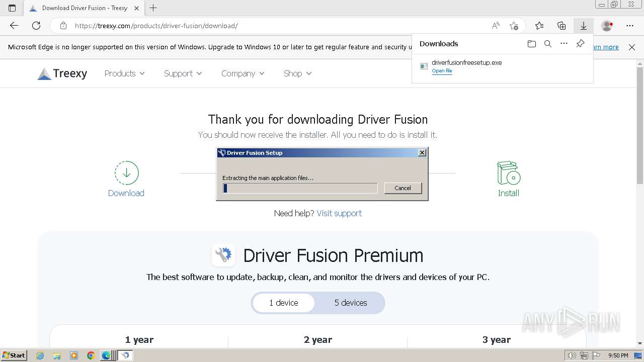The height and width of the screenshot is (362, 644).
Task: Open the Edge profile avatar
Action: tap(607, 26)
